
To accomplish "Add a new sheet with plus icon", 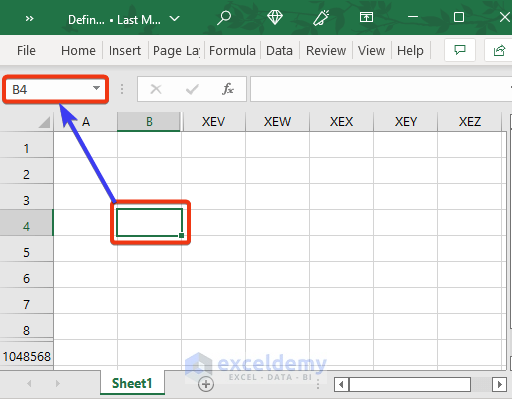I will point(206,384).
